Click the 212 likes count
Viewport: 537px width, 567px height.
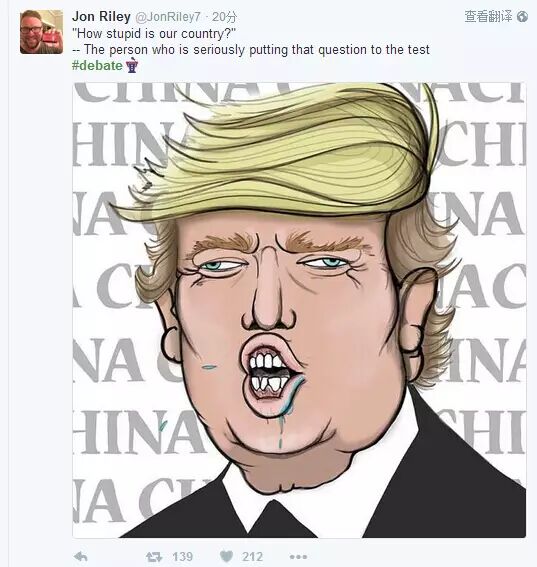252,557
